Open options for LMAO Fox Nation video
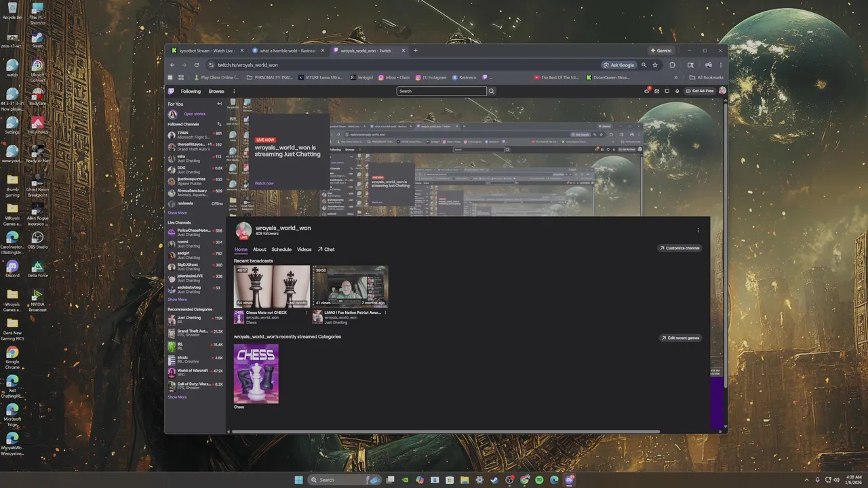Viewport: 868px width, 488px height. (385, 312)
